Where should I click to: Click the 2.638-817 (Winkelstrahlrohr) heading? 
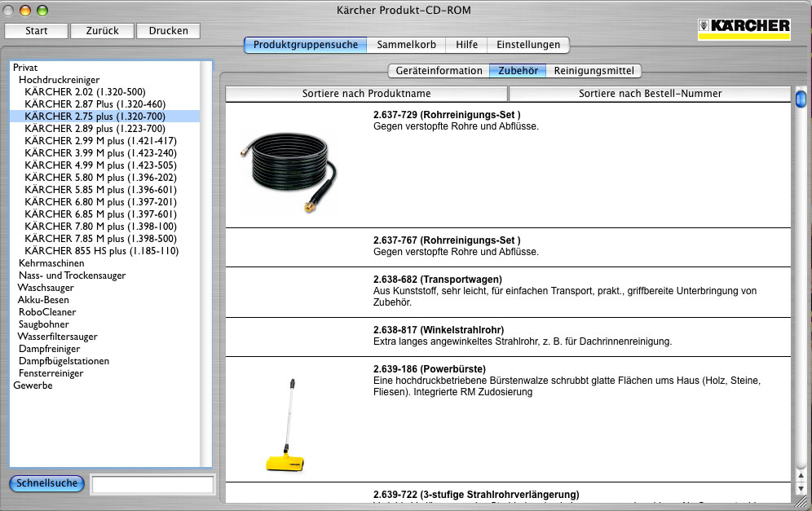point(439,330)
